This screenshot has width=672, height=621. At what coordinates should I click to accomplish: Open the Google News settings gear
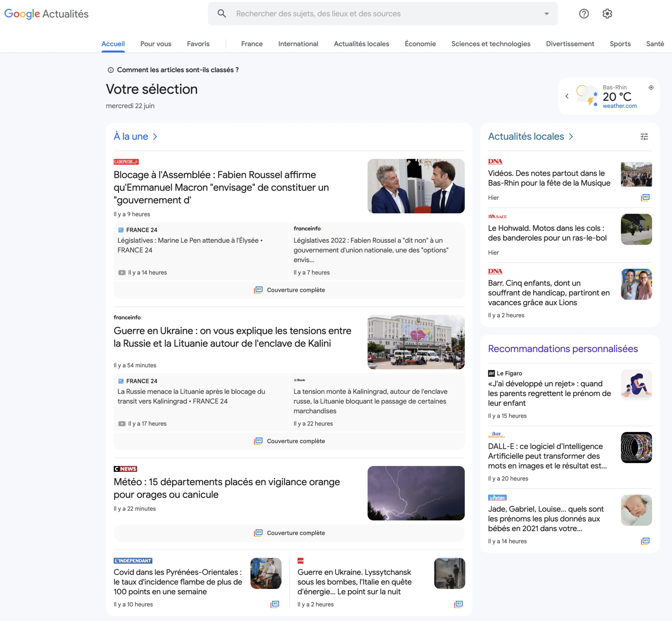click(x=607, y=13)
